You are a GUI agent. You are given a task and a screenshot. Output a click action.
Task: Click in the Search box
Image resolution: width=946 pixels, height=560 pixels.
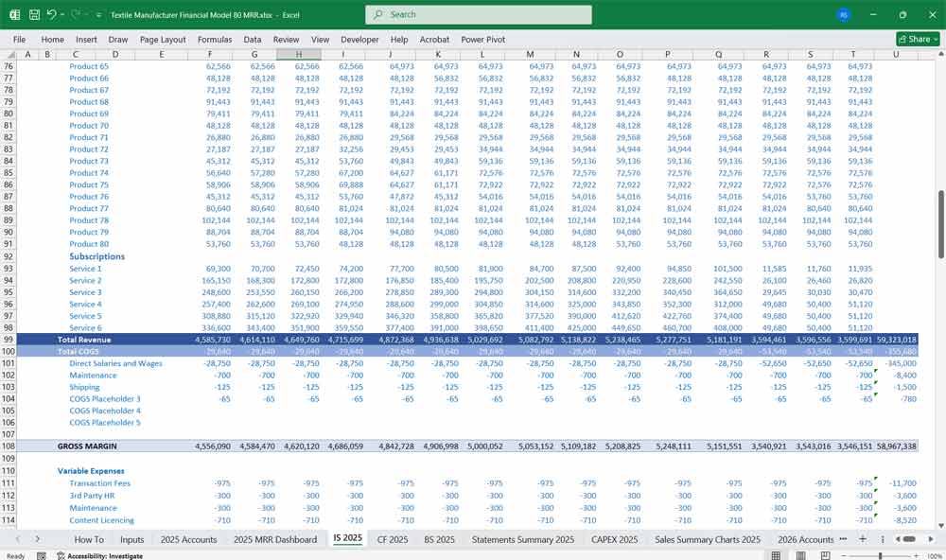click(x=478, y=15)
